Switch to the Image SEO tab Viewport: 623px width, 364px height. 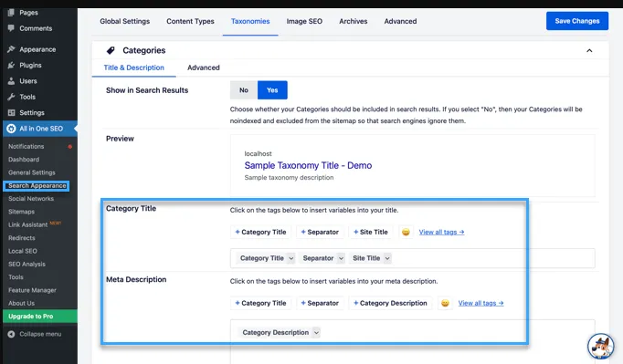click(x=304, y=21)
